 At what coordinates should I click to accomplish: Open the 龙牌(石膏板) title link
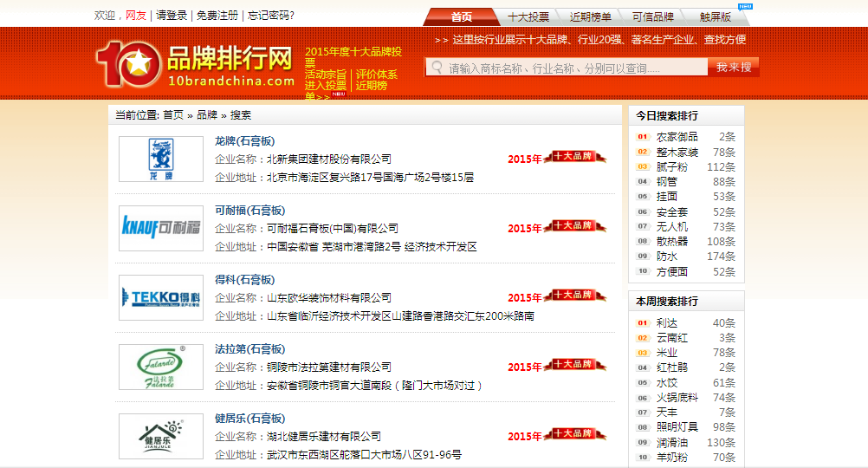[244, 141]
